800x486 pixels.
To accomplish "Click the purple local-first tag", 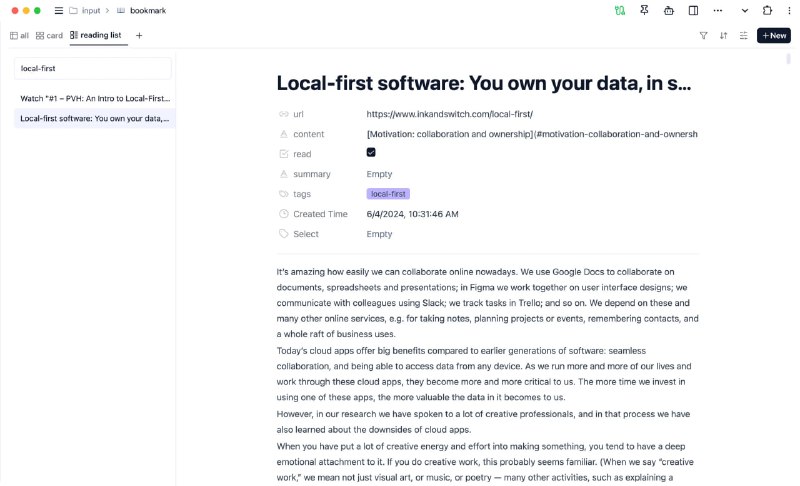I will click(x=388, y=194).
